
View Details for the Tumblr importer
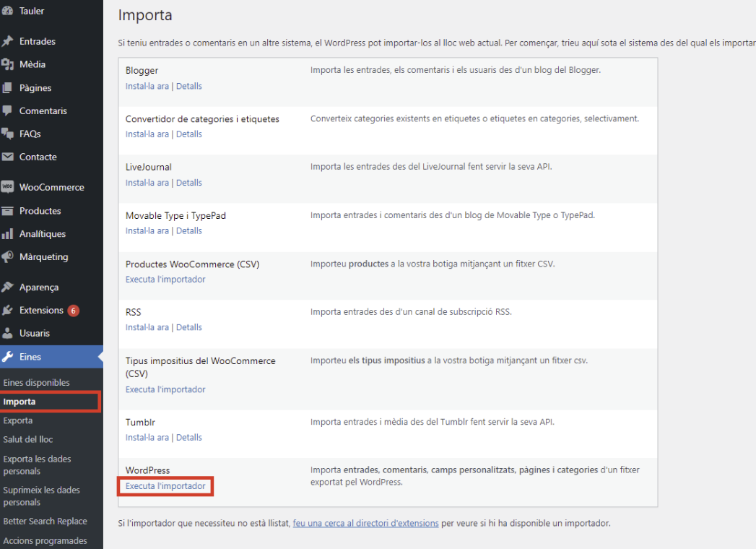point(189,438)
